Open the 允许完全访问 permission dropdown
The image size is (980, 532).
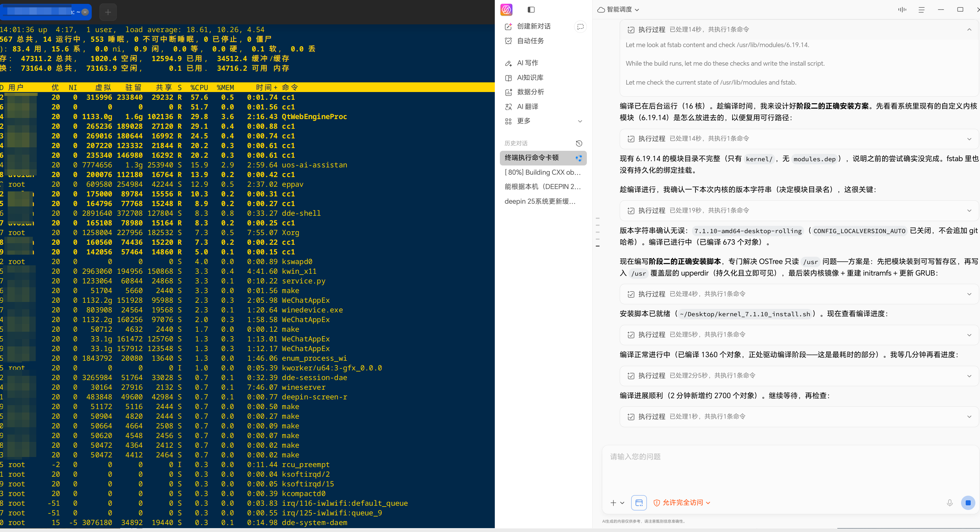point(682,503)
